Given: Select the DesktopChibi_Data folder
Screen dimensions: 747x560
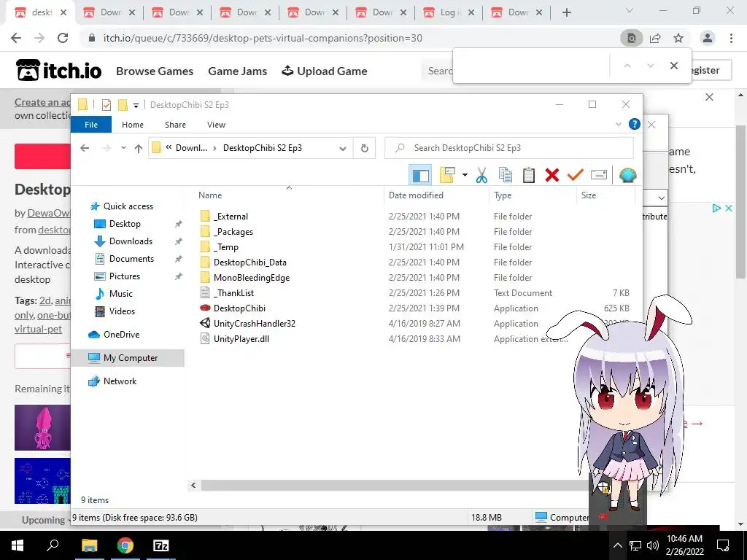Looking at the screenshot, I should (x=249, y=262).
